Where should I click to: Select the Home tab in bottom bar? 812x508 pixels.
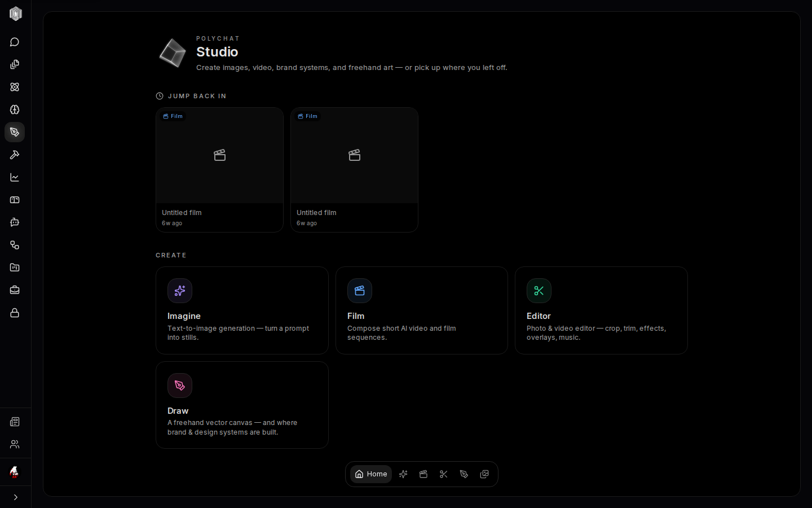point(371,474)
